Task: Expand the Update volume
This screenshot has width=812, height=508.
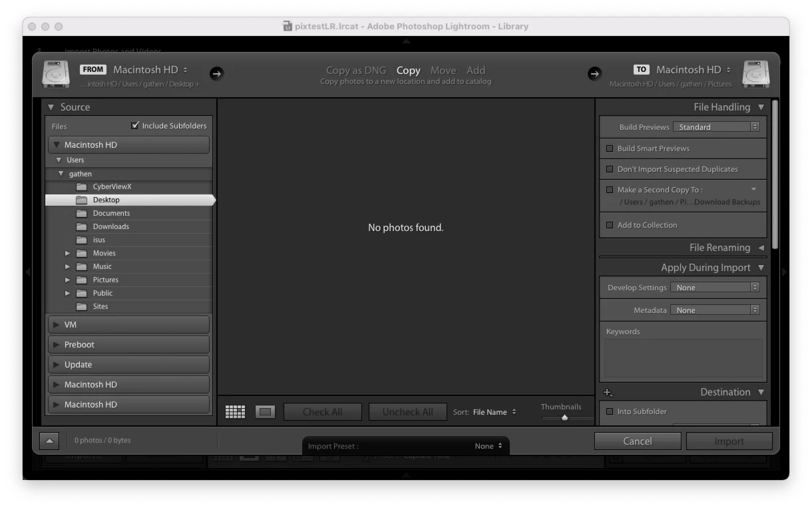Action: tap(57, 365)
